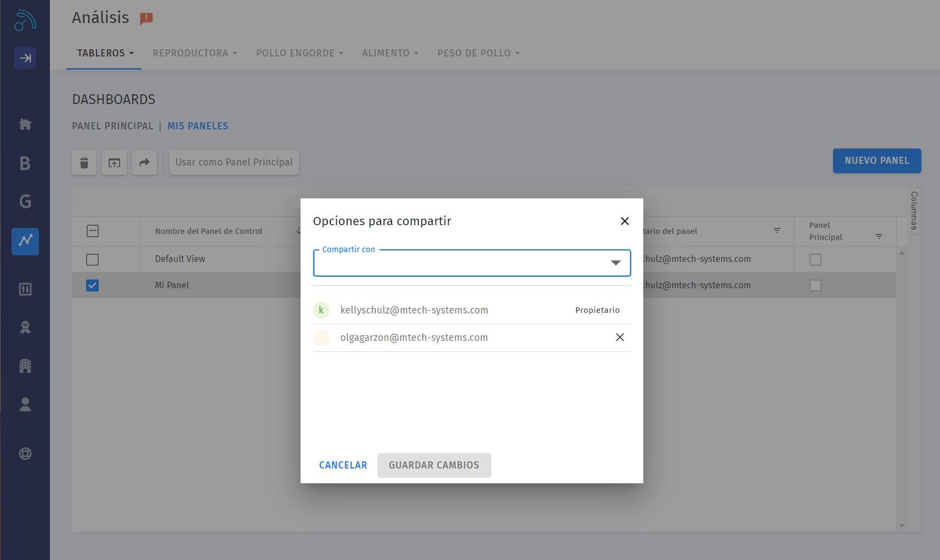940x560 pixels.
Task: Select the Default View row name
Action: 180,259
